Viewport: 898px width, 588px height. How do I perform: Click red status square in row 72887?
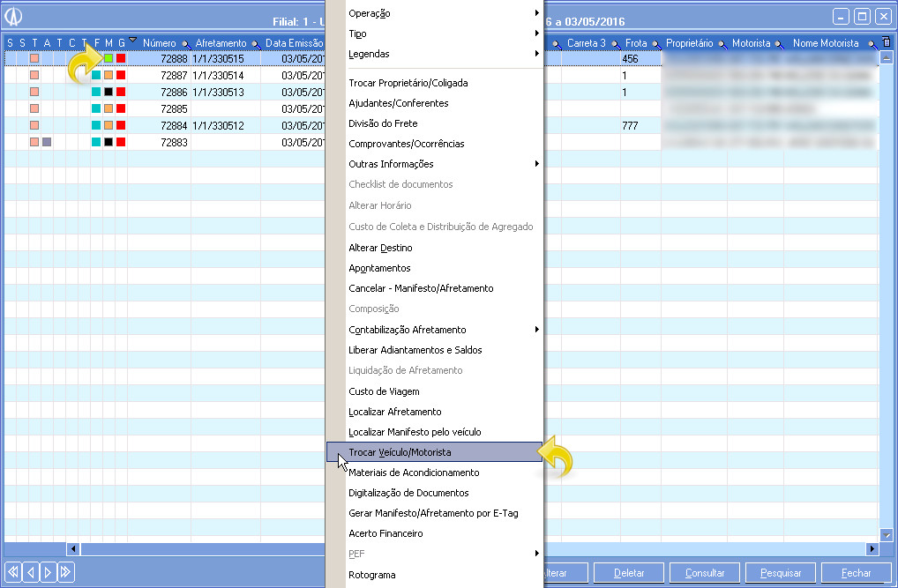point(121,75)
